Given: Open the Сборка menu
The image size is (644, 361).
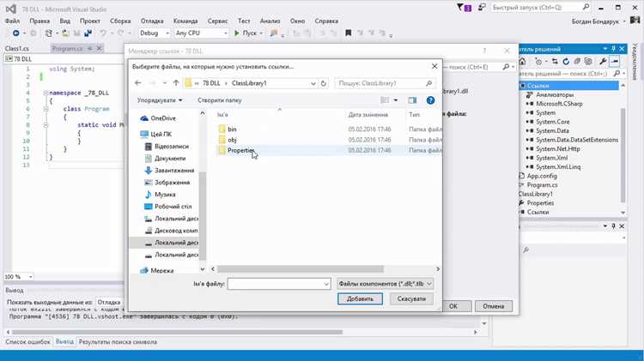Looking at the screenshot, I should (120, 21).
